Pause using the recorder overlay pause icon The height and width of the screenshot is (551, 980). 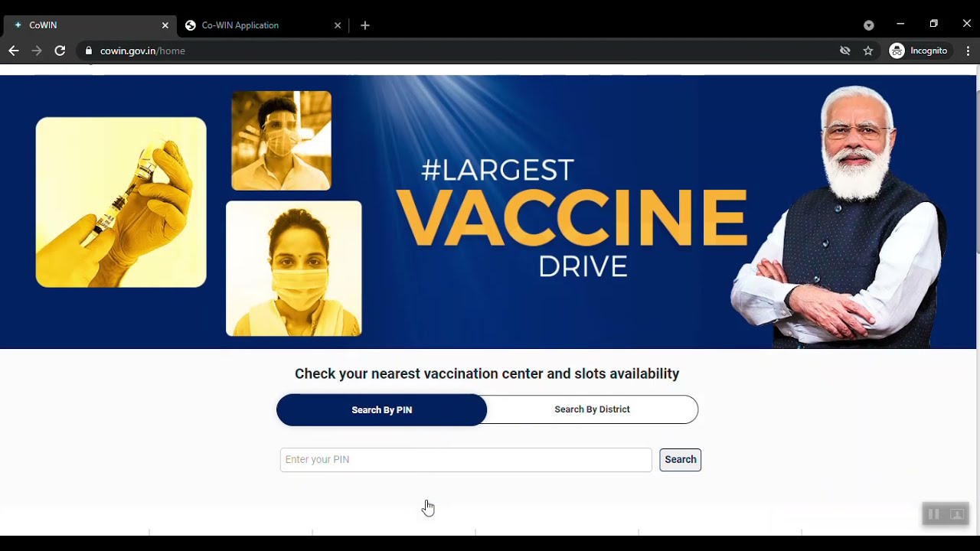coord(934,514)
